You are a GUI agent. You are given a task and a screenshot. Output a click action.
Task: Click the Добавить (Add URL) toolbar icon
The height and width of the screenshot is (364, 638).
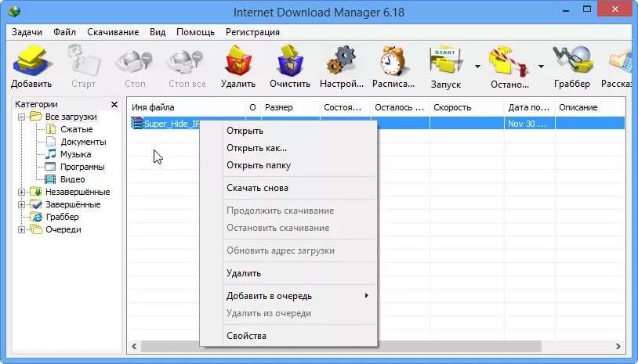31,61
